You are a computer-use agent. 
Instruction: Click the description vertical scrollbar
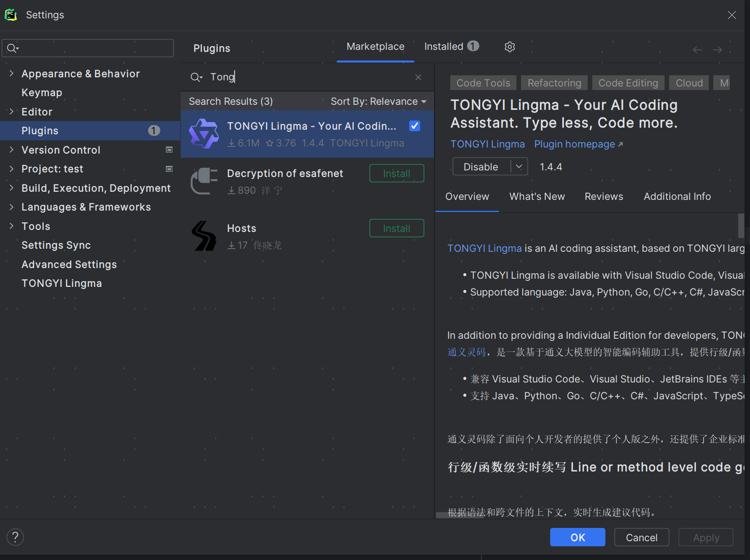(741, 226)
